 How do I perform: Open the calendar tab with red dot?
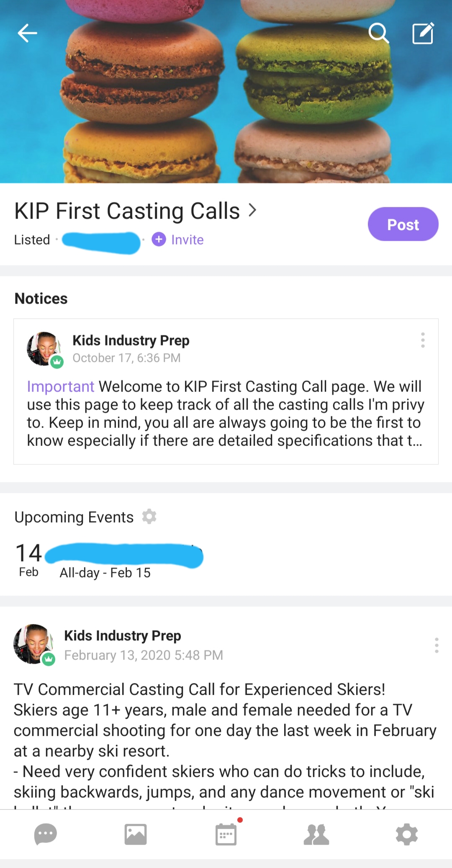[x=226, y=834]
